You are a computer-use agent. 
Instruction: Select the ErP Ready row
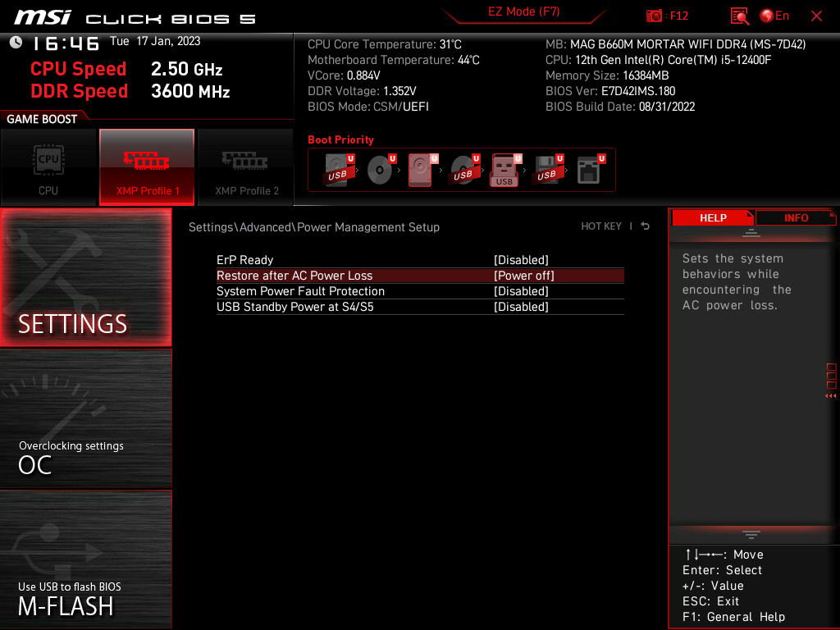click(420, 260)
